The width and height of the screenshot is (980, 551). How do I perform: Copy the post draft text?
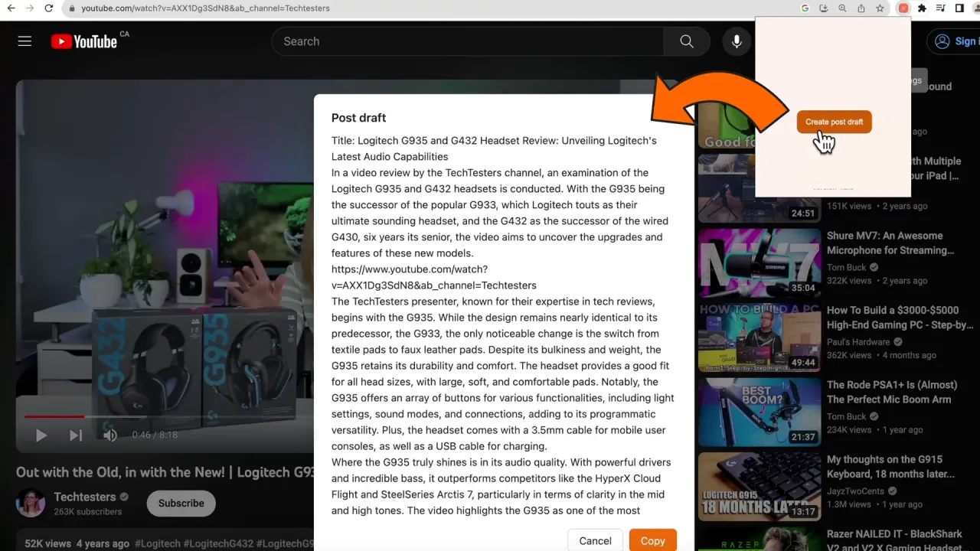pyautogui.click(x=653, y=540)
